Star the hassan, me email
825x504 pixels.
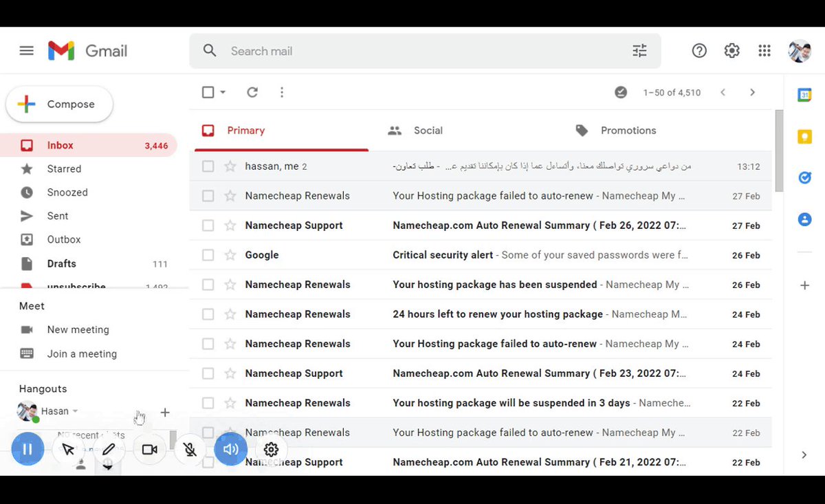[x=230, y=166]
